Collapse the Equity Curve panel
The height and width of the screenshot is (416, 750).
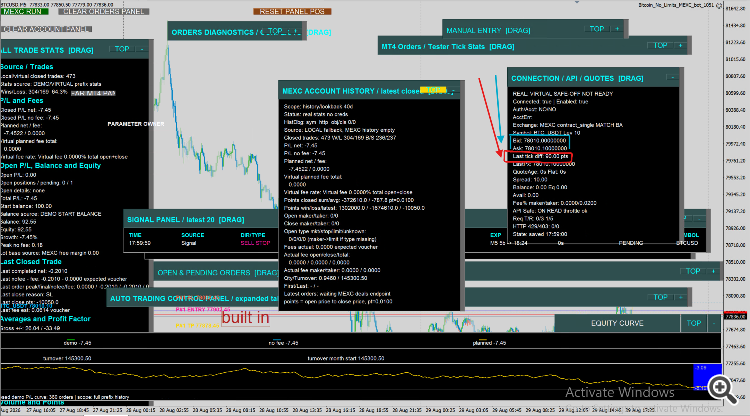(x=714, y=323)
